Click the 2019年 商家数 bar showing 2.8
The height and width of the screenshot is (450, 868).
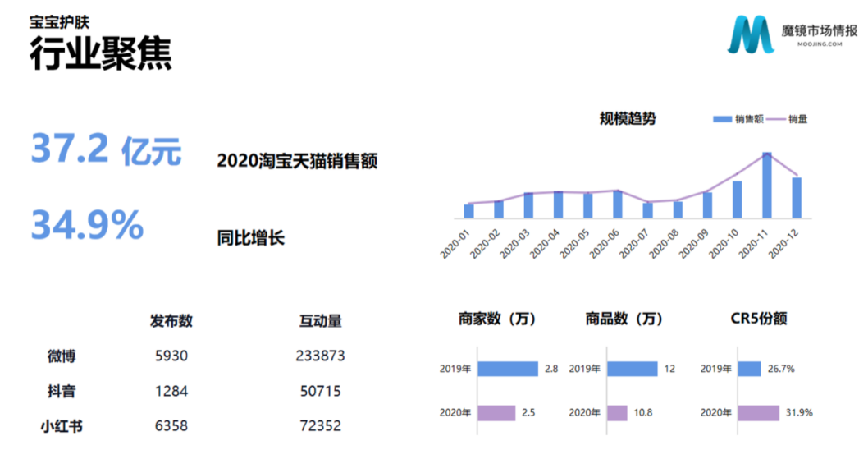[x=508, y=369]
